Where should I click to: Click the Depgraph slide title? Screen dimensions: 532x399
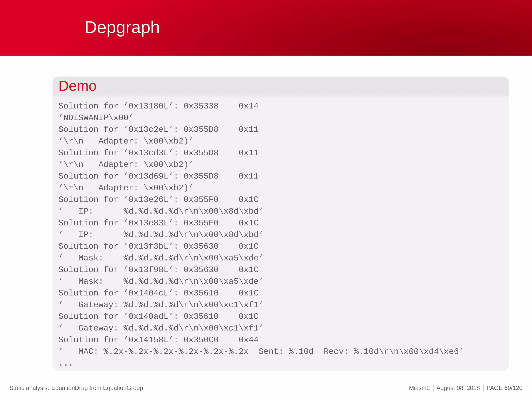[x=122, y=28]
